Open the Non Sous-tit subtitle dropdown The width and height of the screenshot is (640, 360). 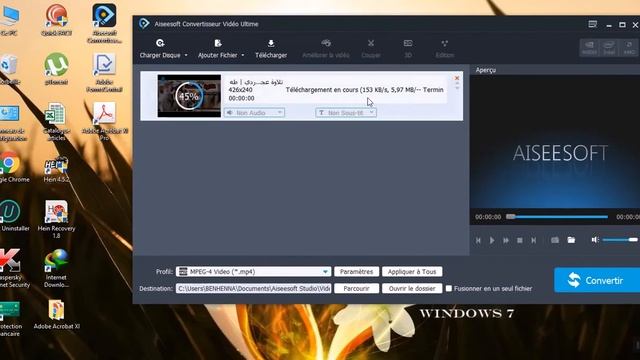346,113
